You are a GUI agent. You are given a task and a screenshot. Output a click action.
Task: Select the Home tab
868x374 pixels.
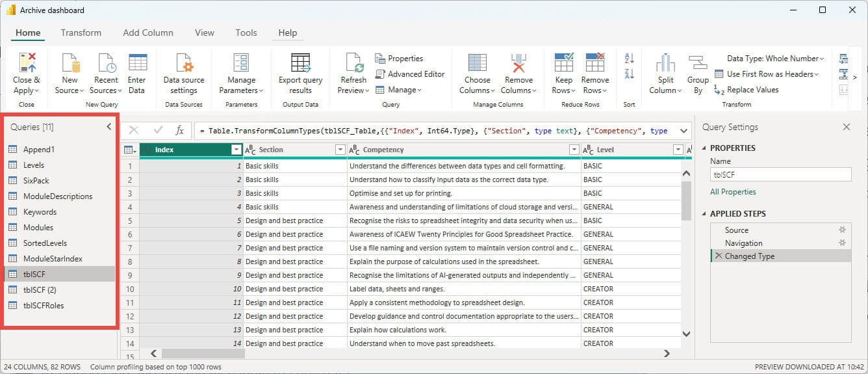(28, 33)
